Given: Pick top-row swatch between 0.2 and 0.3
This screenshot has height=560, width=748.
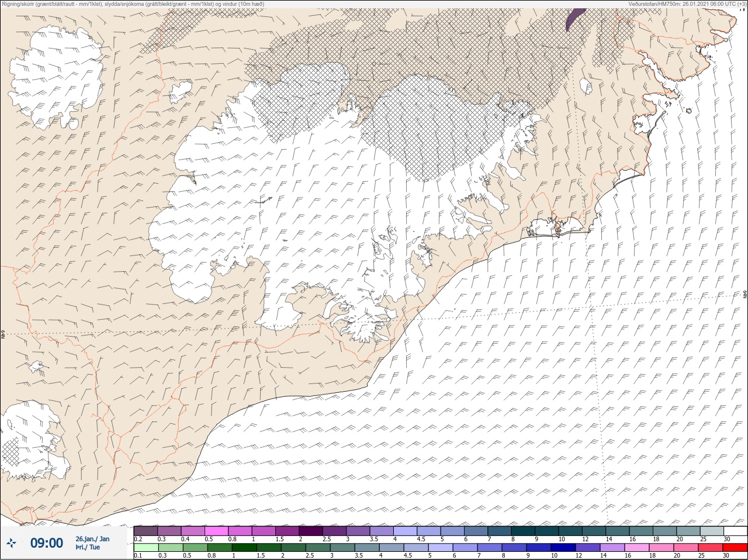Looking at the screenshot, I should click(x=146, y=531).
